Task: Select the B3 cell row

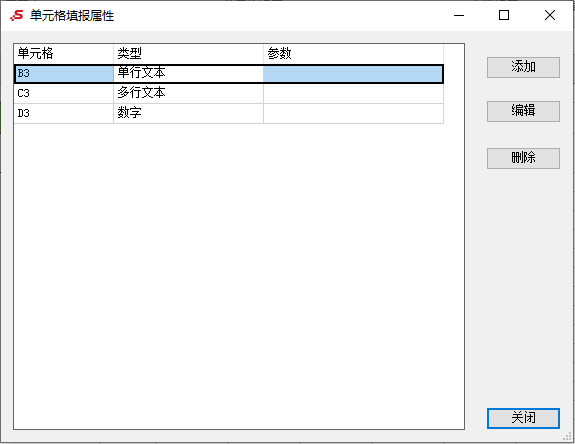Action: (229, 74)
